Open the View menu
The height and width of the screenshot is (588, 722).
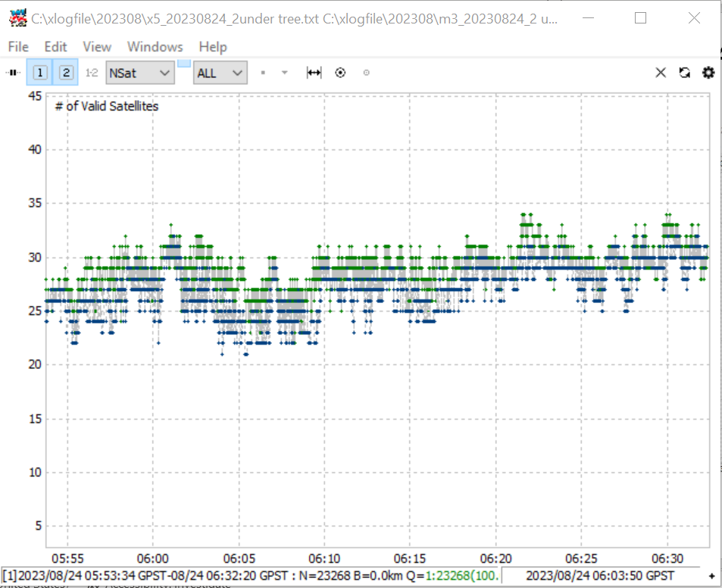click(x=97, y=47)
